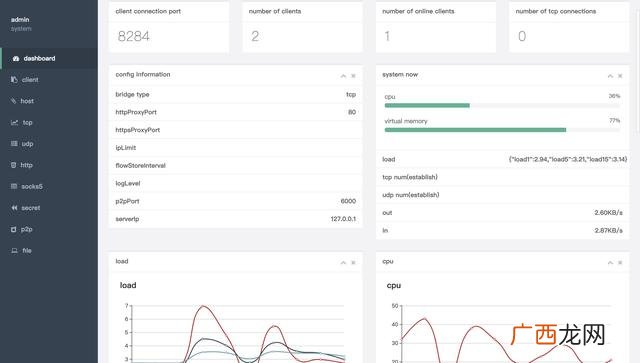Collapse the cpu chart panel
Screen dimensions: 640x363
click(610, 263)
